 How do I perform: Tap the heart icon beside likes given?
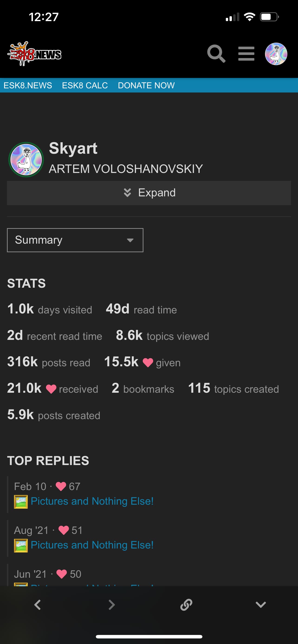(148, 363)
